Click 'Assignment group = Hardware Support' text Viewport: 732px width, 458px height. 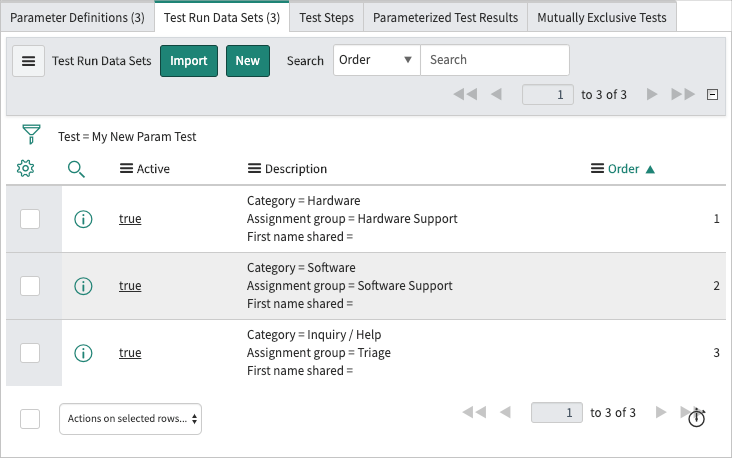tap(352, 219)
